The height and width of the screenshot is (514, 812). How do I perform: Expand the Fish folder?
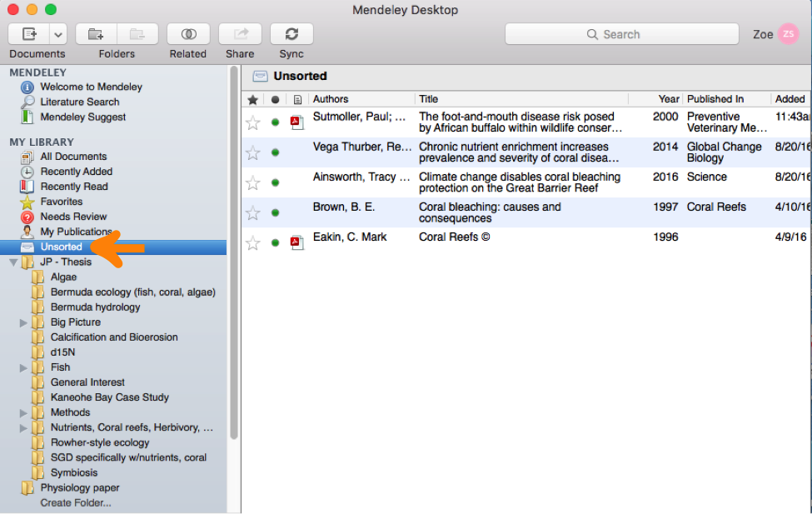tap(23, 368)
